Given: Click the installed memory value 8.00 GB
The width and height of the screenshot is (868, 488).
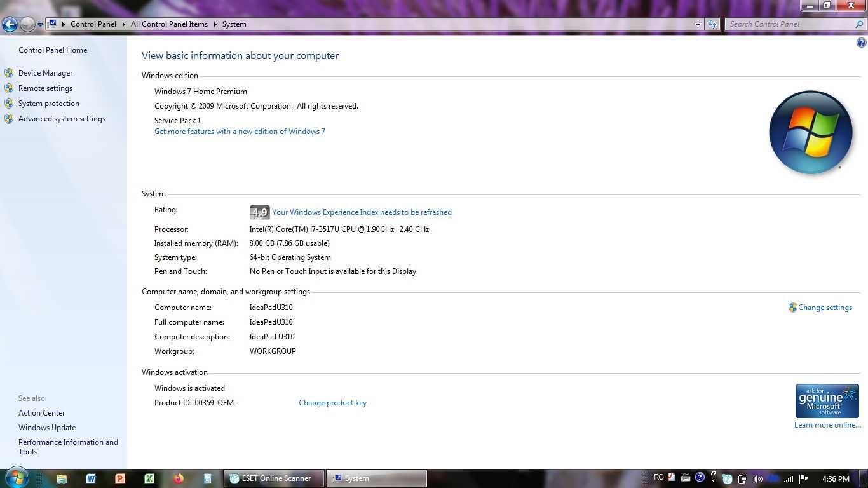Looking at the screenshot, I should [x=289, y=243].
